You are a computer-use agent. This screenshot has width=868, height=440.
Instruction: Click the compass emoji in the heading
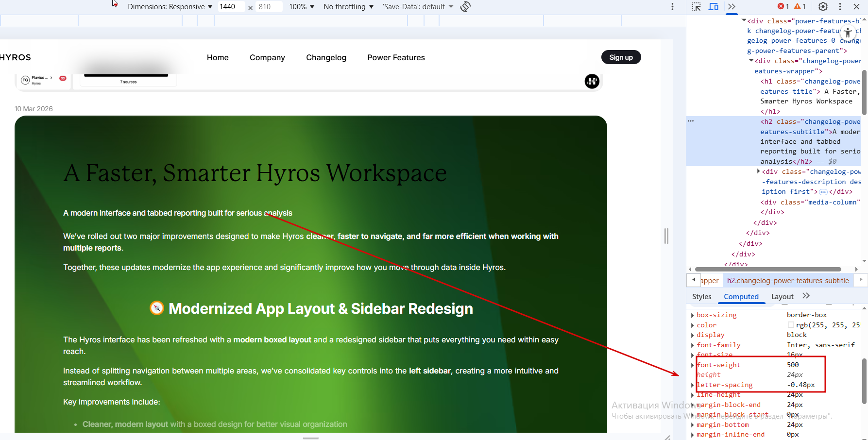point(156,308)
